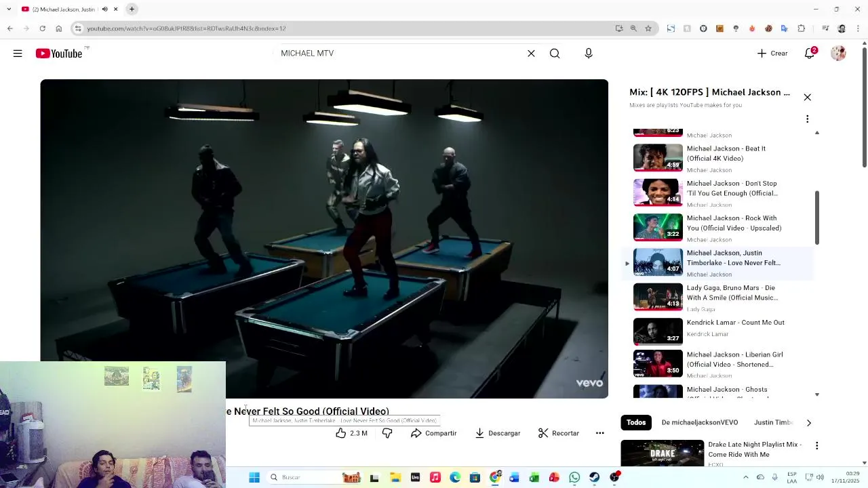Screen dimensions: 868x488
Task: Open the Crear upload menu
Action: coord(772,54)
